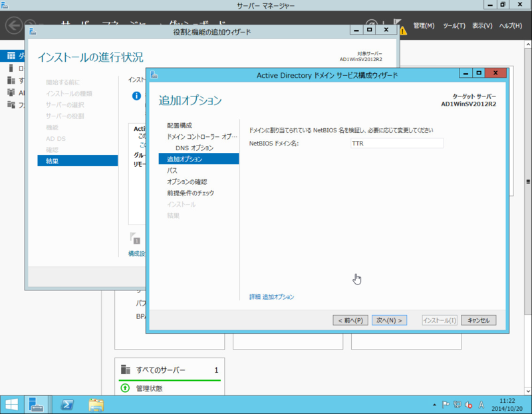Screen dimensions: 532x414
Task: Open the ヘルプ(H) menu
Action: (510, 26)
